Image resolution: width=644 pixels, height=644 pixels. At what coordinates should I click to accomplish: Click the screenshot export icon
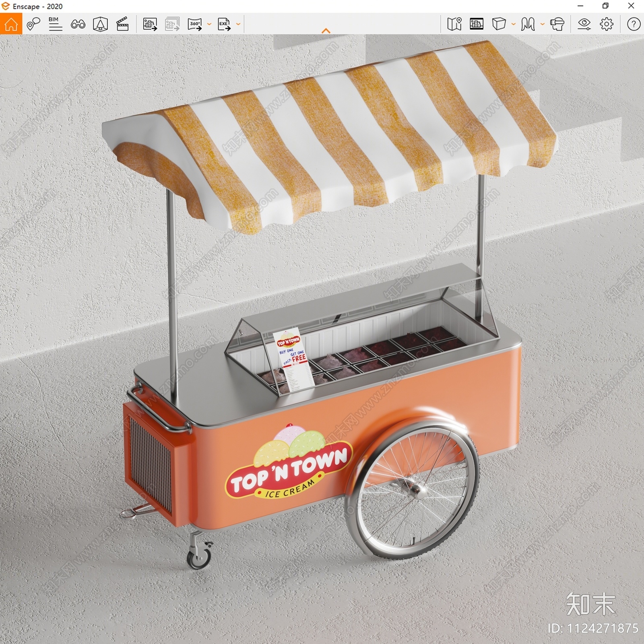tap(150, 24)
